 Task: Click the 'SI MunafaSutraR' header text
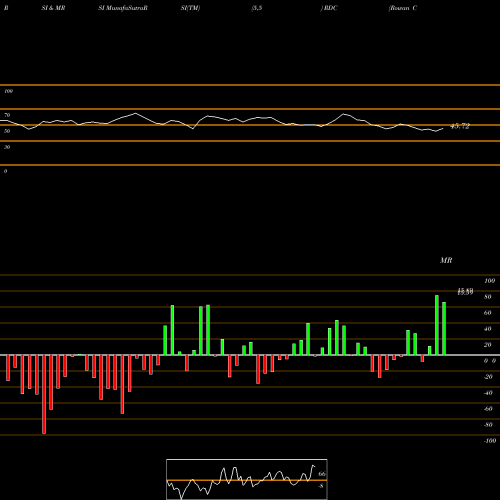123,8
